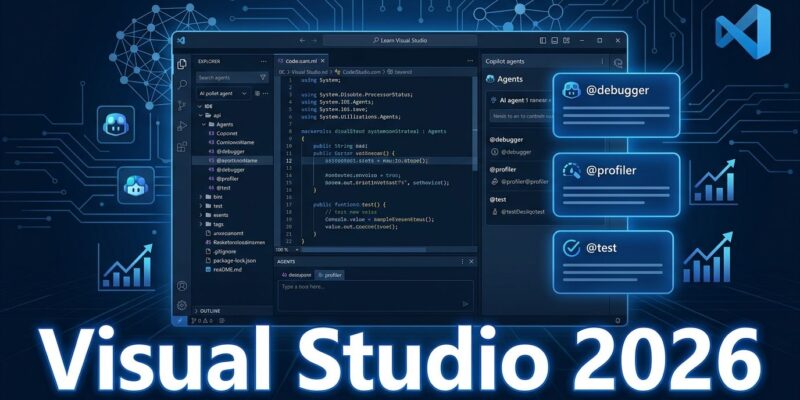Open the Explorer panel more actions menu
800x400 pixels.
tap(263, 61)
